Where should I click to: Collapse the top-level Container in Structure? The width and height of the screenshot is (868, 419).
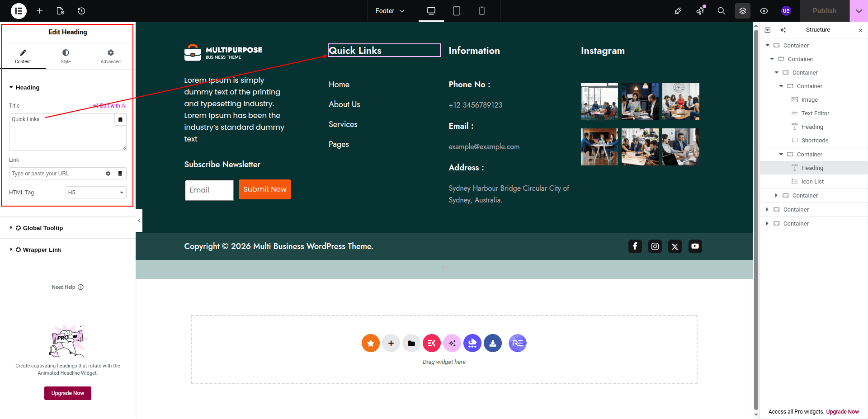pyautogui.click(x=768, y=45)
